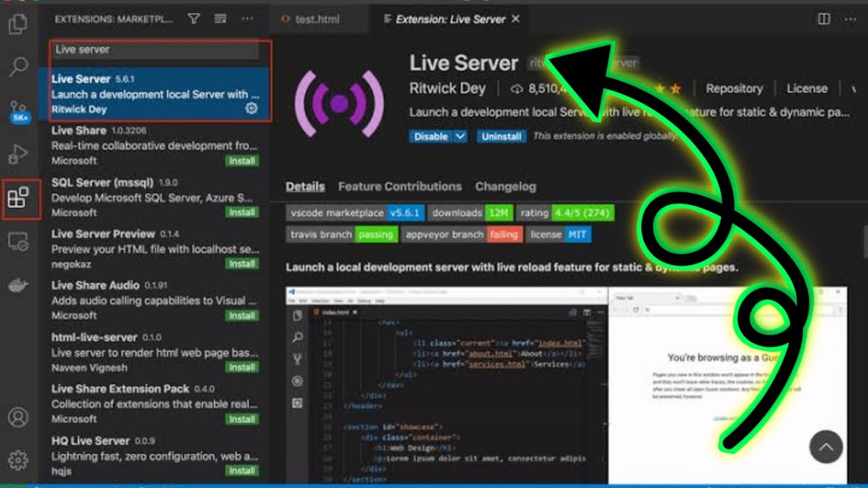Select the Extension: Live Server tab
The image size is (868, 488).
(x=449, y=19)
